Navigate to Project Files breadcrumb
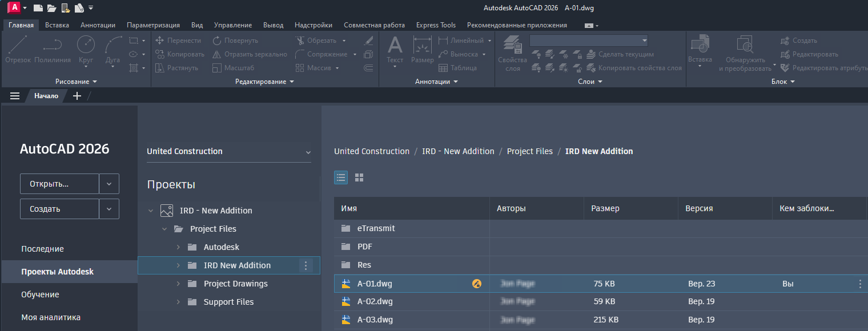Image resolution: width=868 pixels, height=331 pixels. click(530, 151)
